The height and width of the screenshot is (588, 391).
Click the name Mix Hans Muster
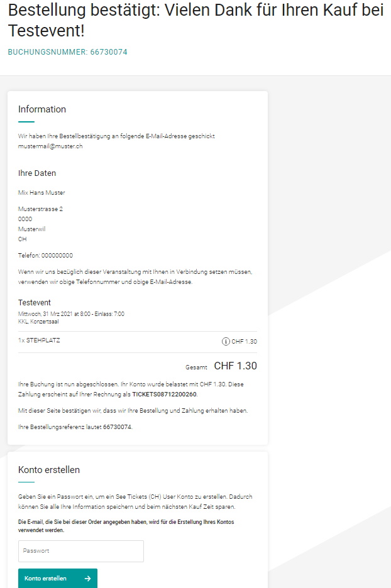click(41, 193)
